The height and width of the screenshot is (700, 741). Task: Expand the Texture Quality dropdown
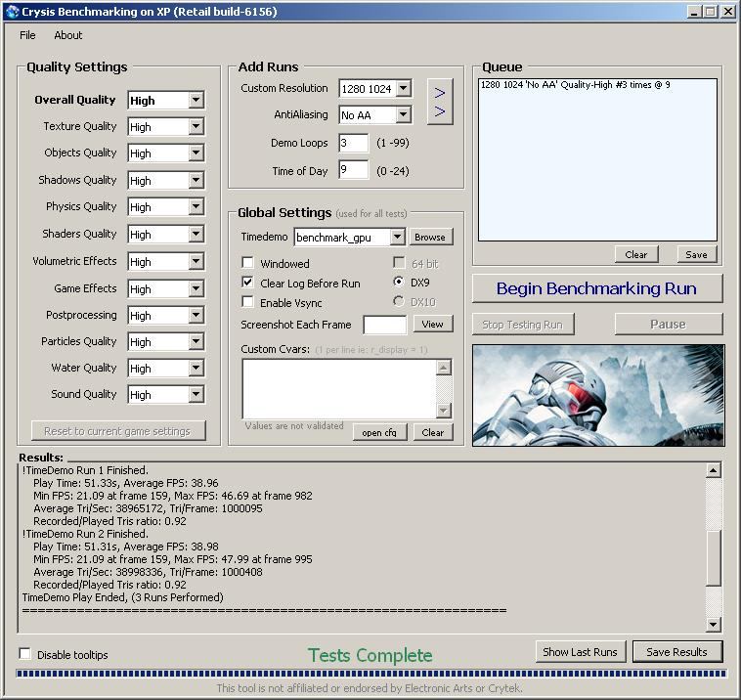[x=196, y=127]
